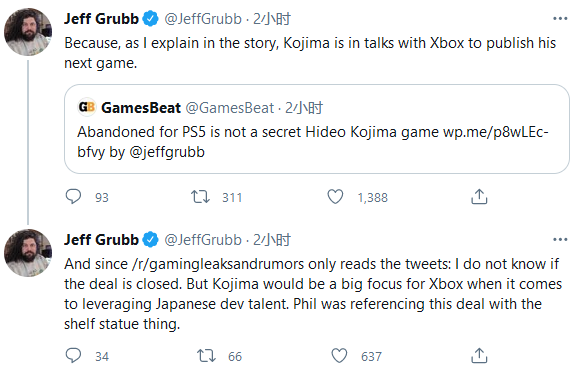Open Jeff Grubb's avatar on second tweet

coord(28,253)
